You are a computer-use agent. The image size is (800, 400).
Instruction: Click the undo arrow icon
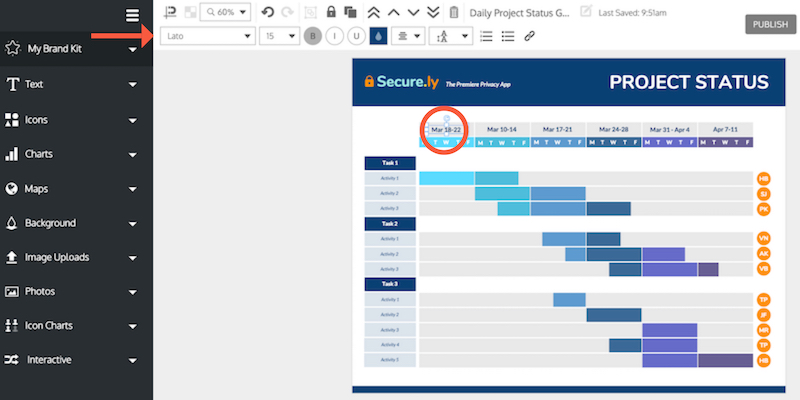[x=267, y=13]
